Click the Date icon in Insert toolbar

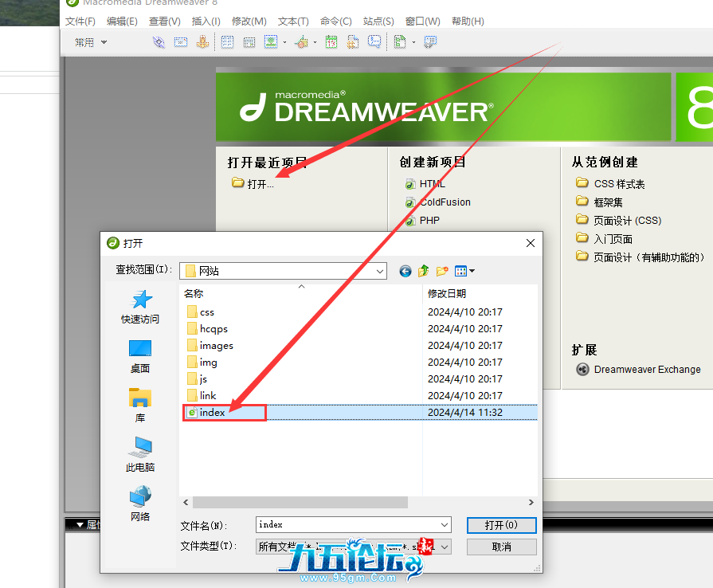click(331, 42)
